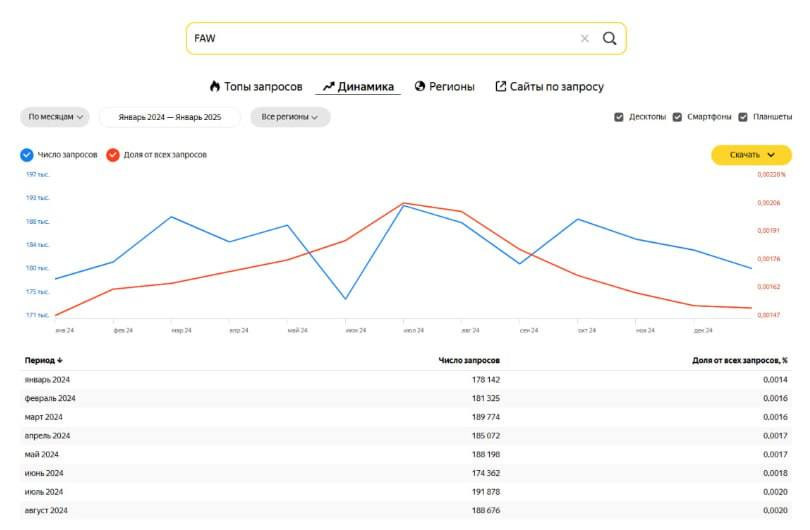Open the date range Январь 2024 — Январь 2025
This screenshot has height=530, width=810.
170,117
